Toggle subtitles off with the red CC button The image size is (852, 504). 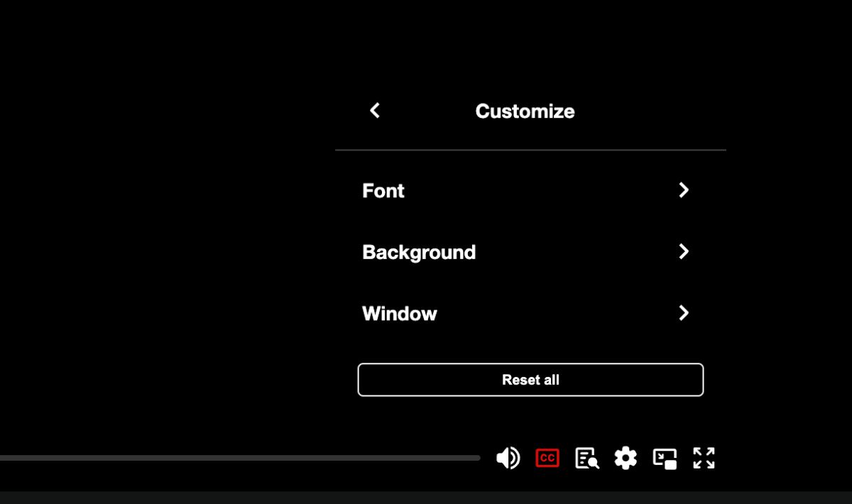pos(547,458)
